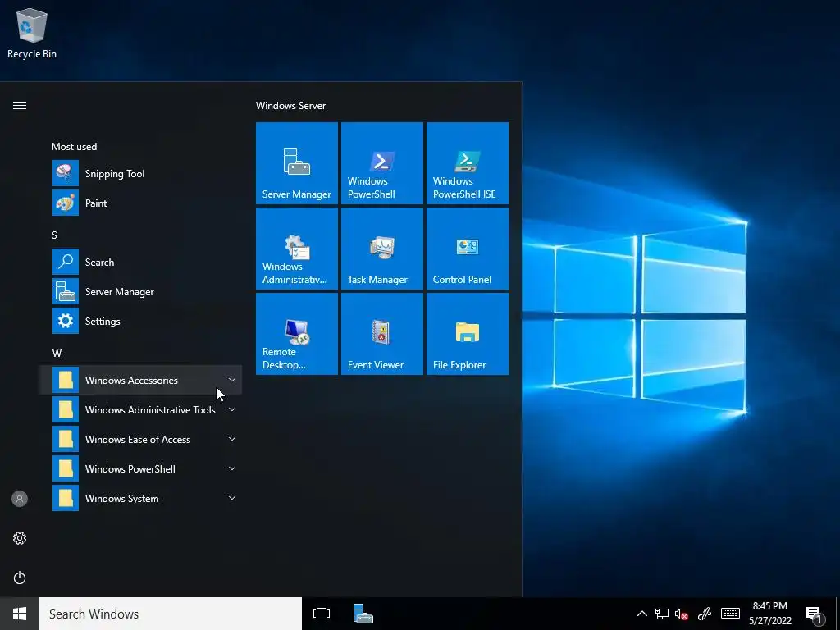
Task: Open the pen workspace tray icon
Action: (705, 614)
